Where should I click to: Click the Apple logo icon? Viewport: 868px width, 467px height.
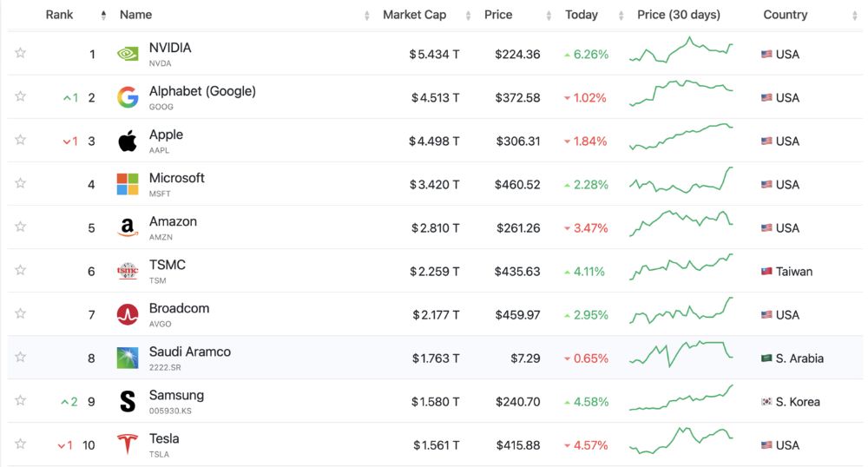[128, 141]
